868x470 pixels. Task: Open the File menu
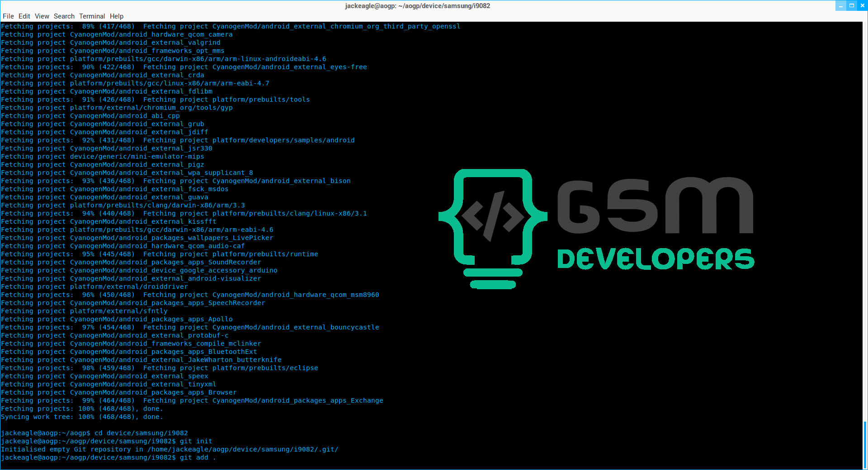point(8,16)
